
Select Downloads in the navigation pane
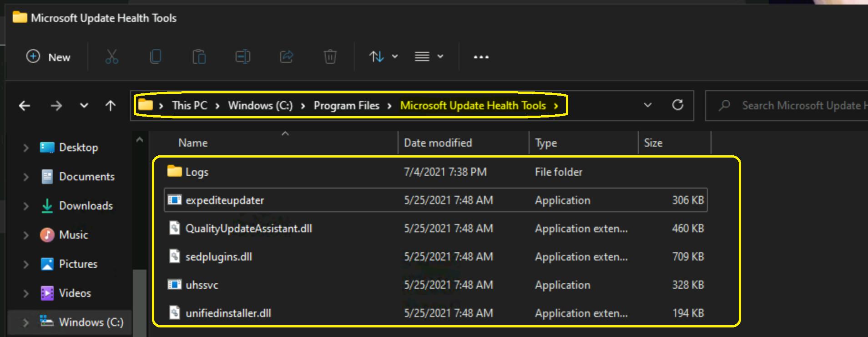coord(86,206)
